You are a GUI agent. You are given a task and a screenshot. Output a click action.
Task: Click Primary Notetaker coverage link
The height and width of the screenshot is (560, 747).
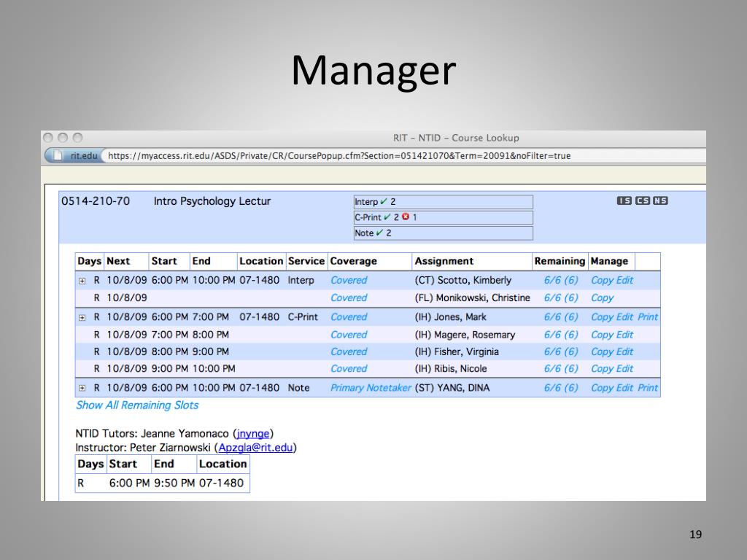[x=371, y=388]
